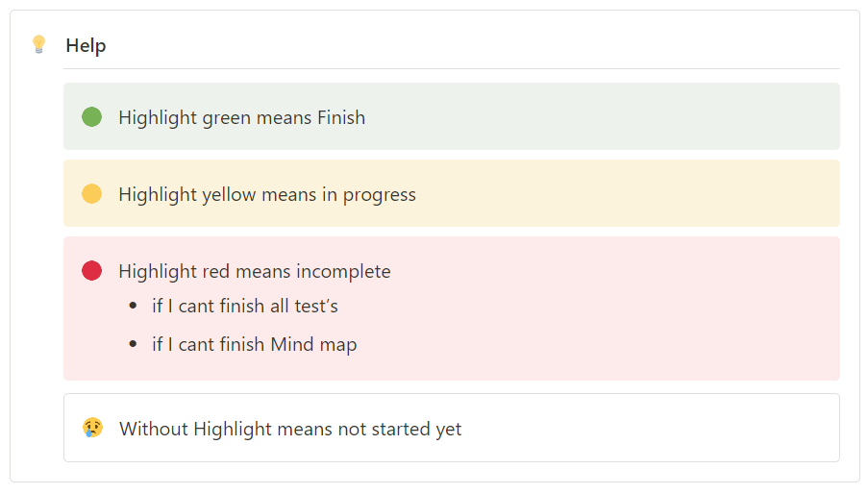The height and width of the screenshot is (494, 868).
Task: Click the red circle callout icon
Action: 92,271
